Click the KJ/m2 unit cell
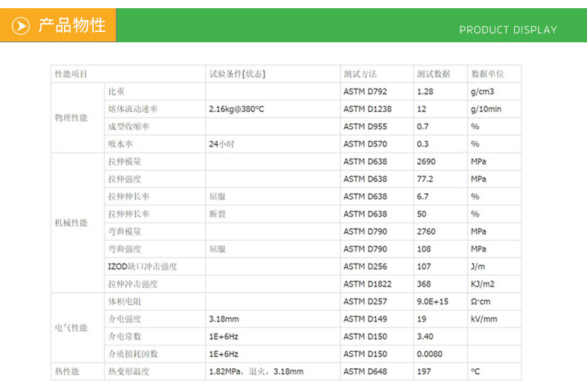587x392 pixels. click(494, 284)
